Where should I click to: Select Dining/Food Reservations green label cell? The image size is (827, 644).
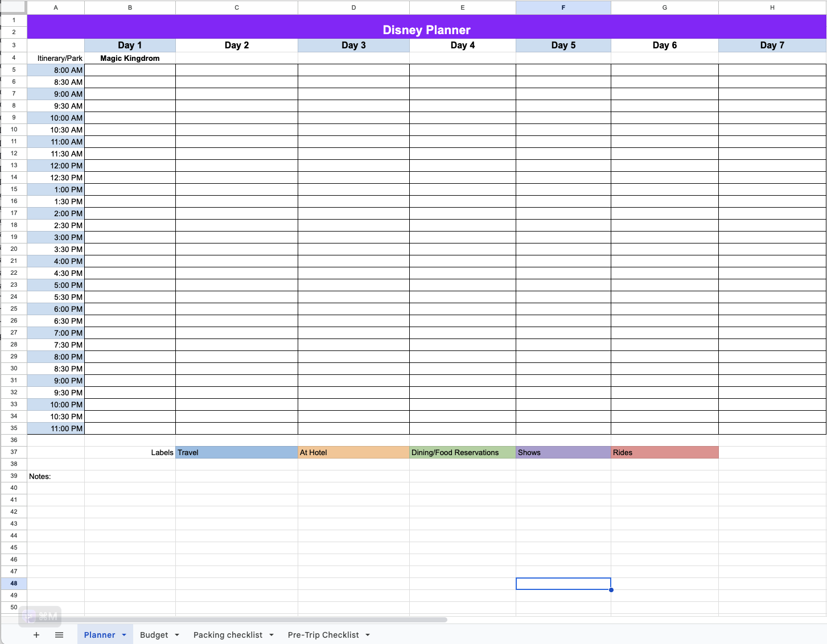[463, 452]
